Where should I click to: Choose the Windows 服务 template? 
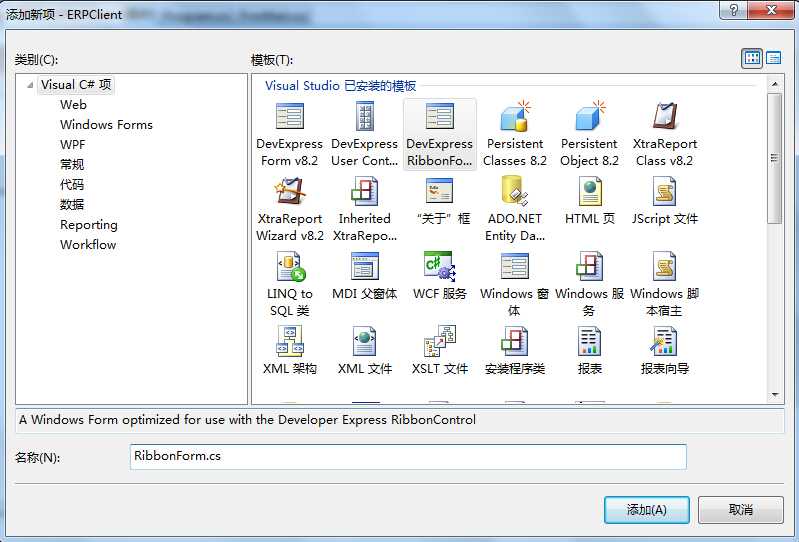pyautogui.click(x=590, y=284)
